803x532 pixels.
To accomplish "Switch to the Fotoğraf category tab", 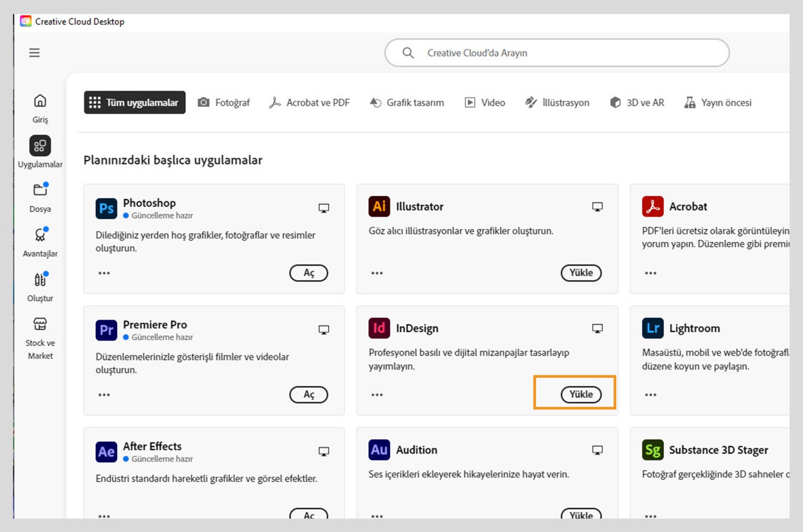I will point(224,102).
